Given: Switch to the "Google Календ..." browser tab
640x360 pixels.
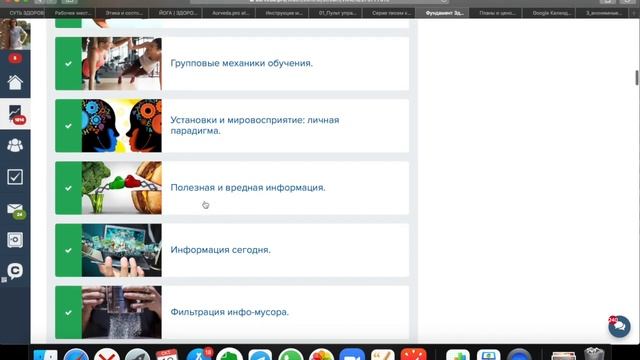Looking at the screenshot, I should click(x=551, y=13).
